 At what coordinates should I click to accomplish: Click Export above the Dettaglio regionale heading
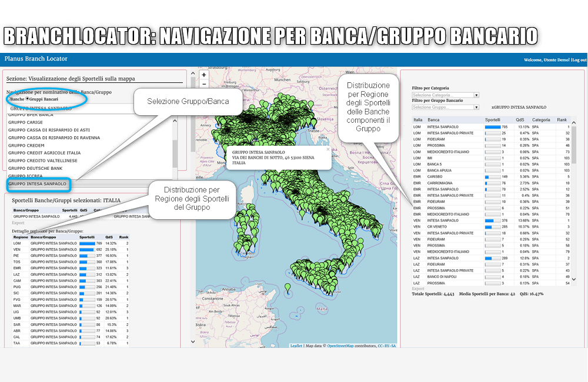(x=18, y=223)
